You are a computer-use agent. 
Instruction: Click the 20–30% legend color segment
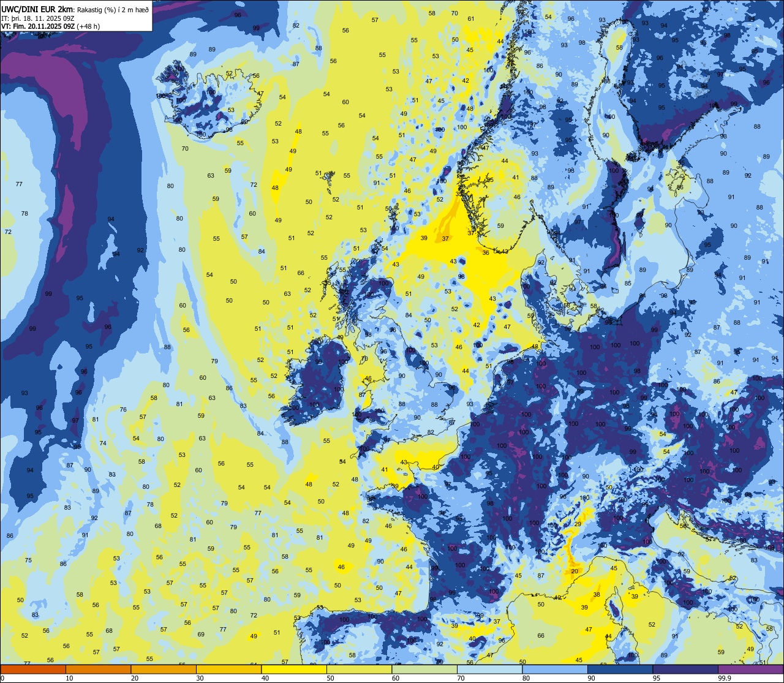164,670
